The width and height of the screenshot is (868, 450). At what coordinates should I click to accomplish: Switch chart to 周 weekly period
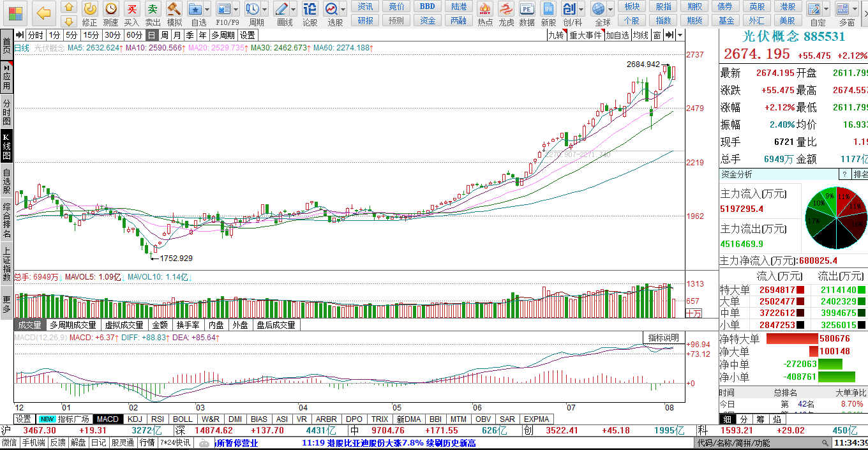pyautogui.click(x=165, y=35)
